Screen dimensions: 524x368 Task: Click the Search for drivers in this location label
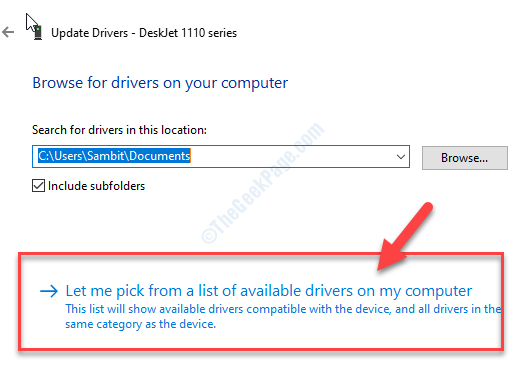[x=119, y=130]
